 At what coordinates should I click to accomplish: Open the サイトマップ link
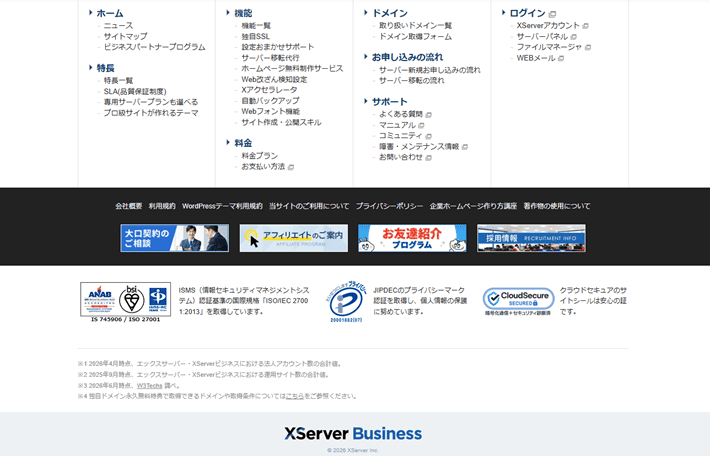(125, 36)
